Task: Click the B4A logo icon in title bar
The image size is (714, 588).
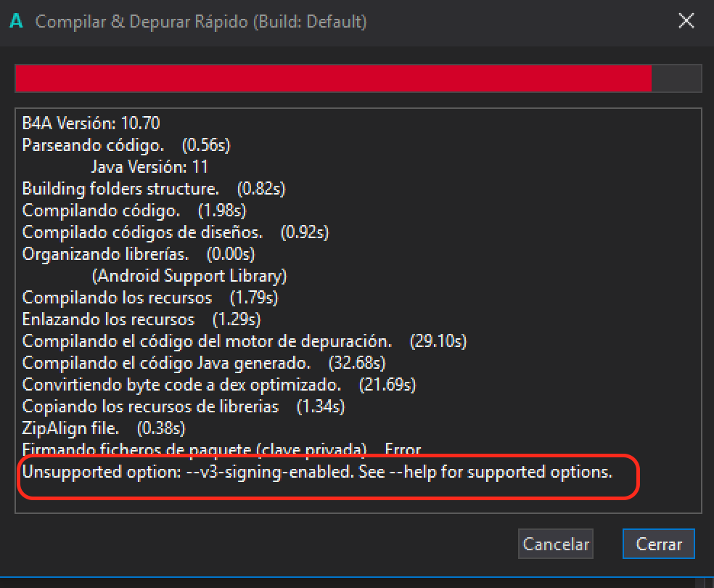Action: click(16, 21)
